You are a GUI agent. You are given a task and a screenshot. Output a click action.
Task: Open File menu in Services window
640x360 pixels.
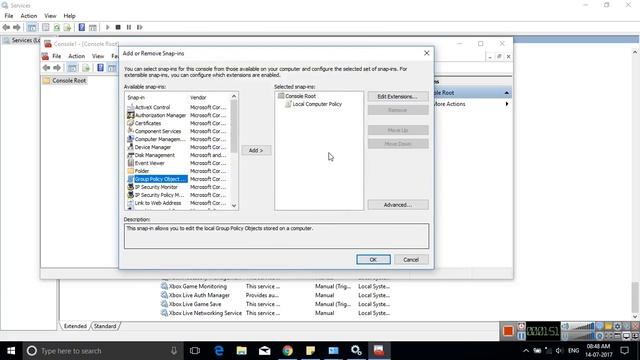(9, 16)
